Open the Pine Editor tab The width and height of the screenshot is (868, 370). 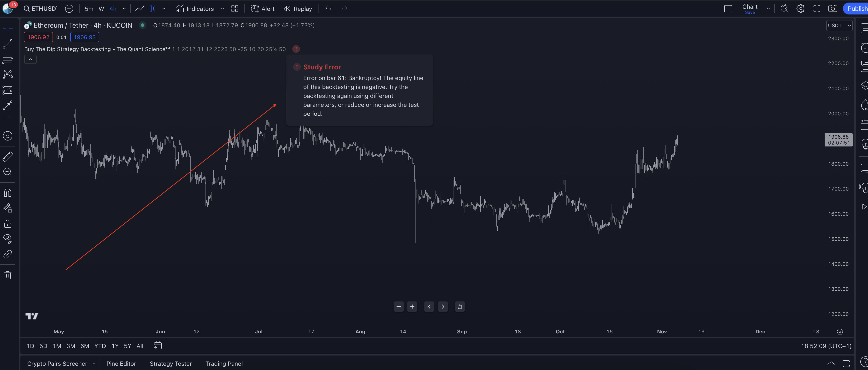click(121, 364)
